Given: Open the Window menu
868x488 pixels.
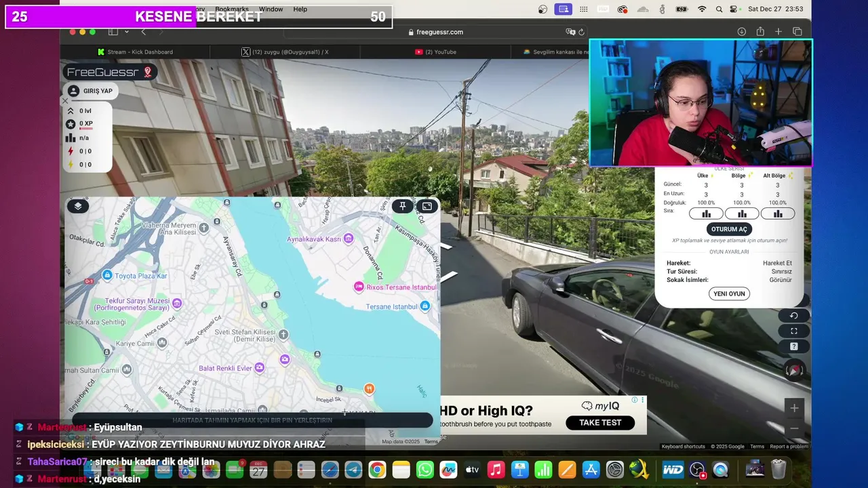Looking at the screenshot, I should pos(271,9).
